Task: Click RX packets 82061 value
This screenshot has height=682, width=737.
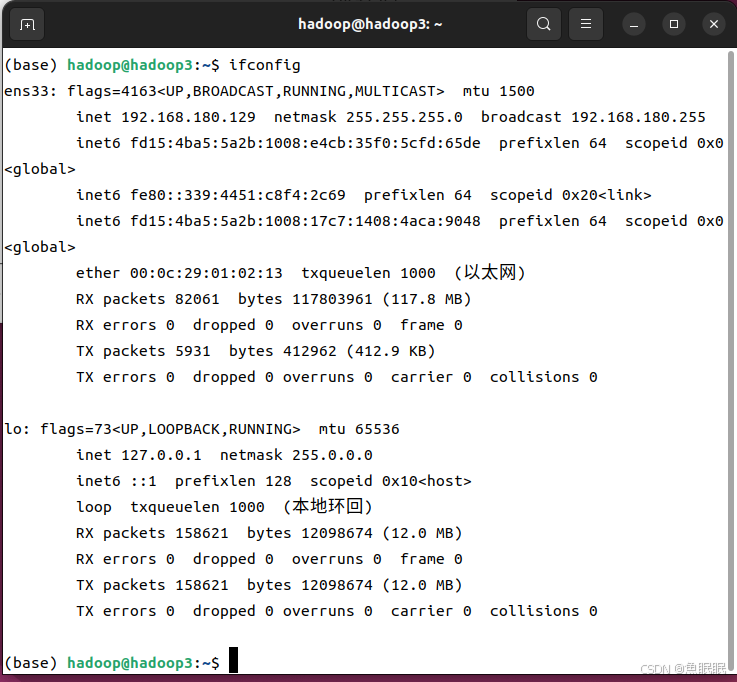Action: (197, 299)
